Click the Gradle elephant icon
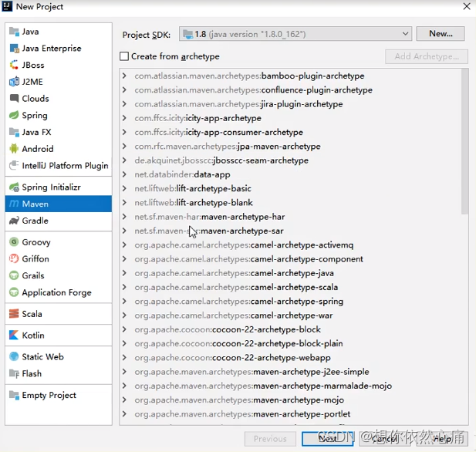This screenshot has height=452, width=476. (14, 221)
